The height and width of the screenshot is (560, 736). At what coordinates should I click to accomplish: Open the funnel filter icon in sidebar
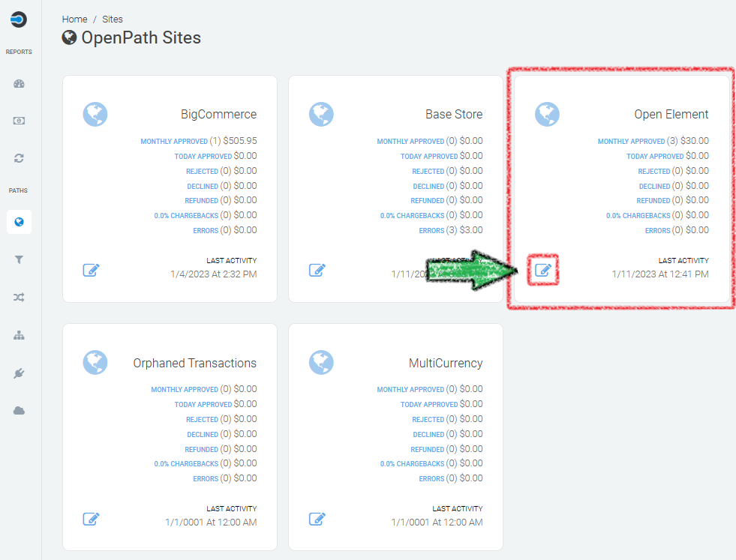coord(20,259)
